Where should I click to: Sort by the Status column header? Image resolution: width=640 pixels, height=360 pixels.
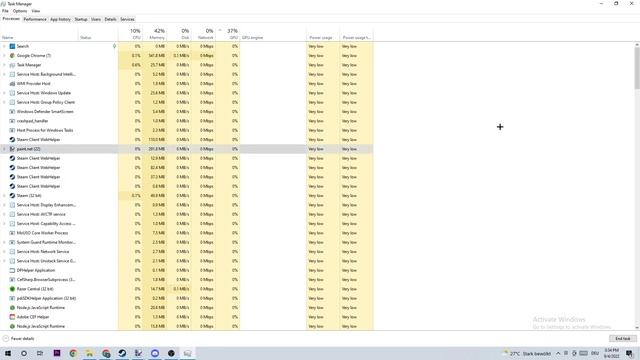click(x=98, y=34)
